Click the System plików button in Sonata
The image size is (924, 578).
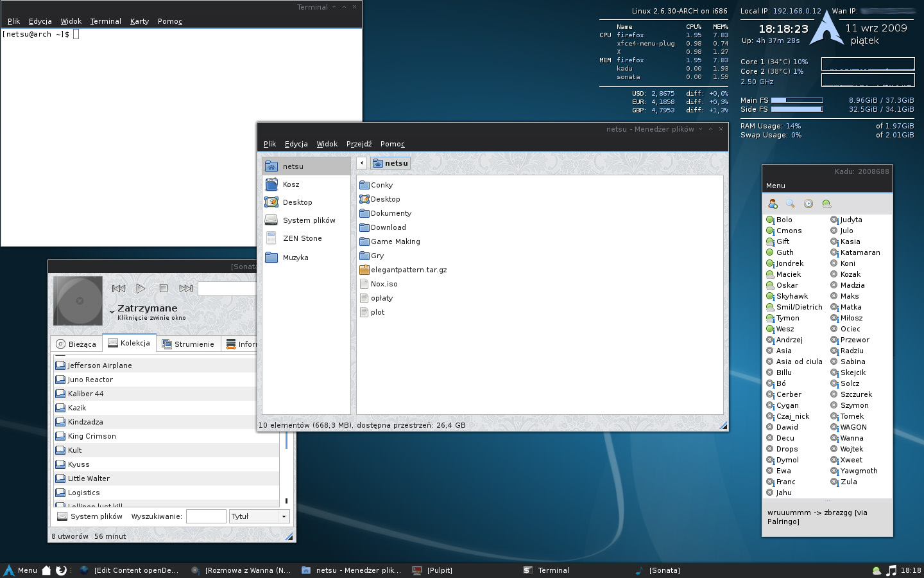90,516
